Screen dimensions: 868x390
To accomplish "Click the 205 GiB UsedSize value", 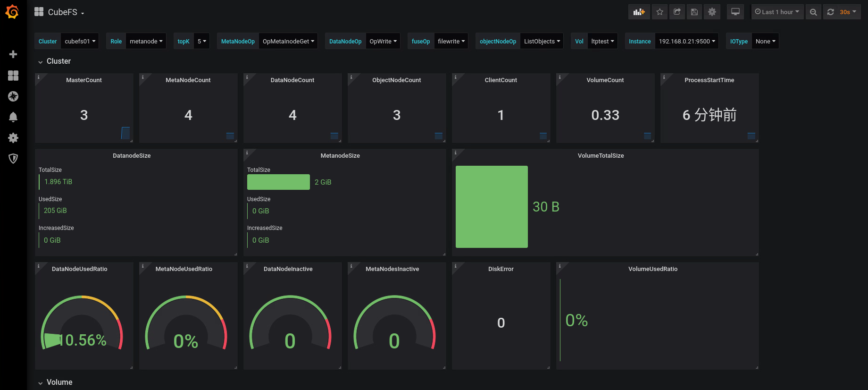I will pos(55,211).
